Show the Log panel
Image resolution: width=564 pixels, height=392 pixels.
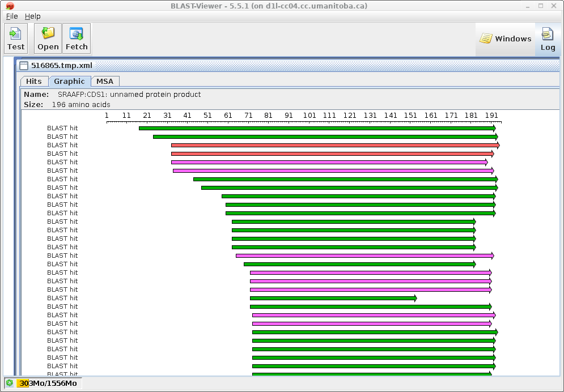click(548, 39)
